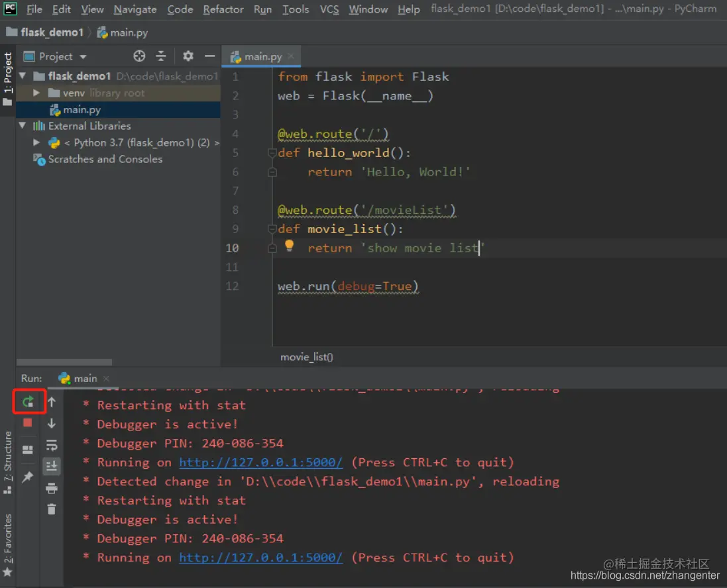Click the horizontal scrollbar of Project panel
The image size is (727, 588).
pos(64,362)
